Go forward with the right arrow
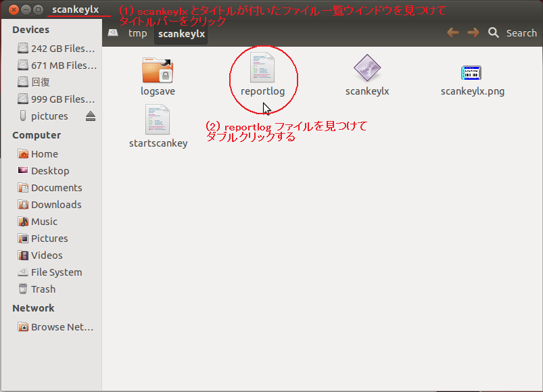This screenshot has width=543, height=392. tap(473, 33)
